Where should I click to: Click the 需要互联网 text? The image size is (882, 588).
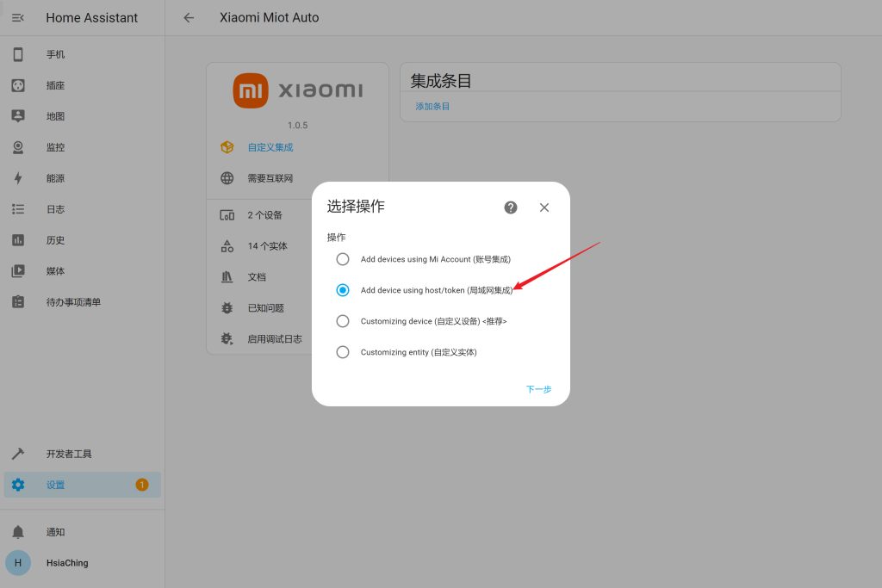[270, 178]
